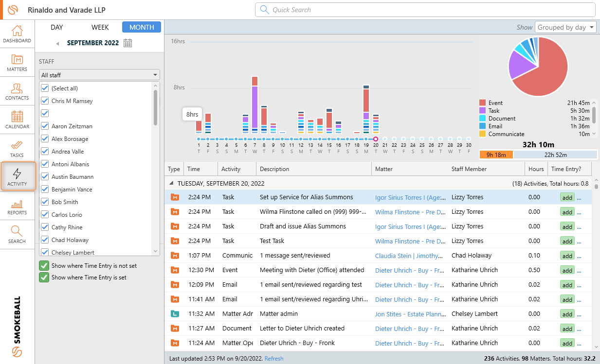Click the purple Task legend swatch
Screen dimensions: 600x364
pos(482,111)
